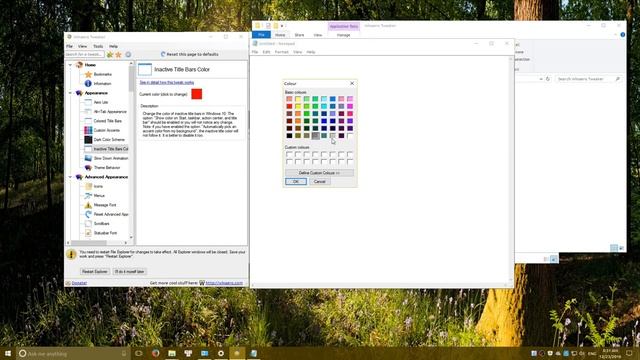Open the quick access toolbar dropdown in File Explorer

pos(282,26)
